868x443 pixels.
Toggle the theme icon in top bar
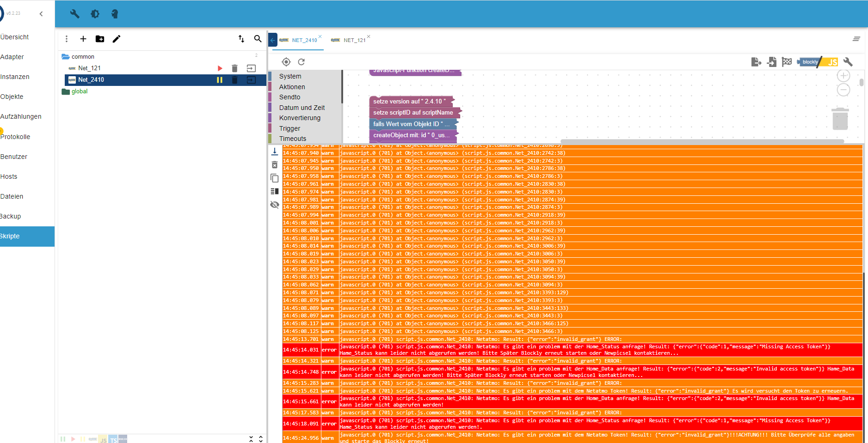point(95,14)
